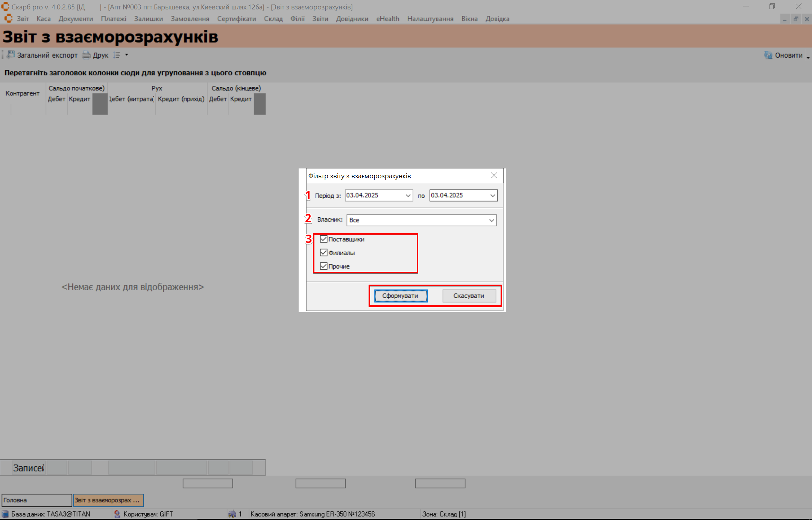Open the Період з start date dropdown
This screenshot has width=812, height=520.
(x=408, y=196)
